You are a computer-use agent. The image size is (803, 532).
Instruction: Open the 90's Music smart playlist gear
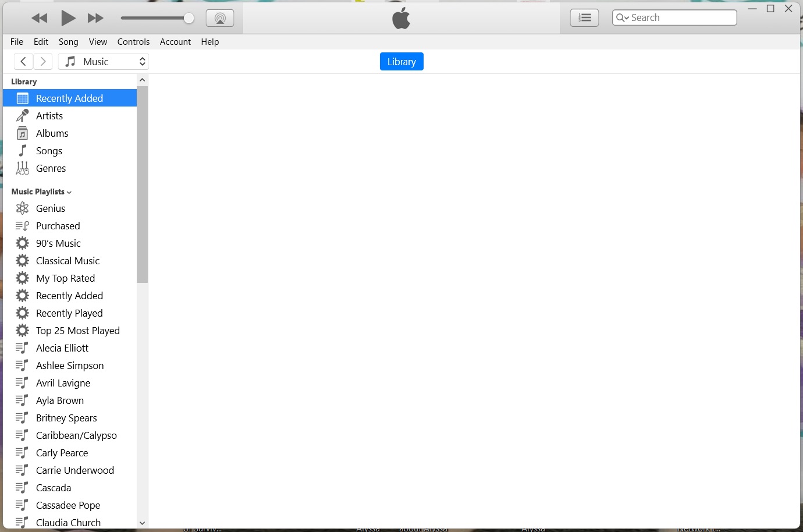(23, 243)
